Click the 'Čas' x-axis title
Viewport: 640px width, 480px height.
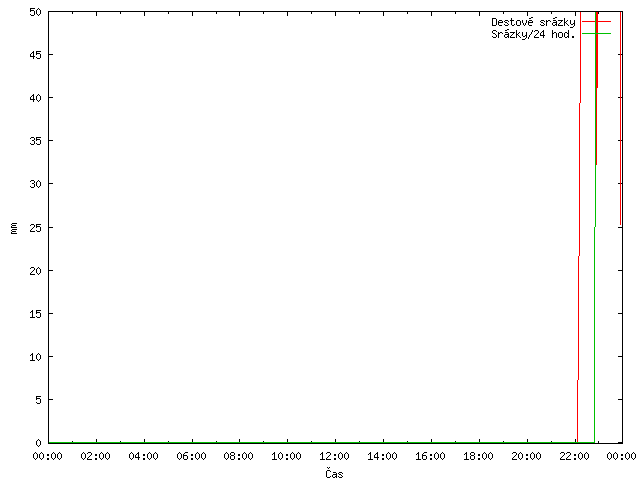(x=334, y=473)
